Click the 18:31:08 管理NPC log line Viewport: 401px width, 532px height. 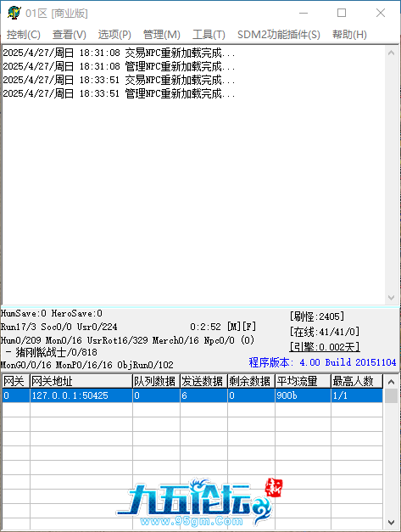(119, 66)
